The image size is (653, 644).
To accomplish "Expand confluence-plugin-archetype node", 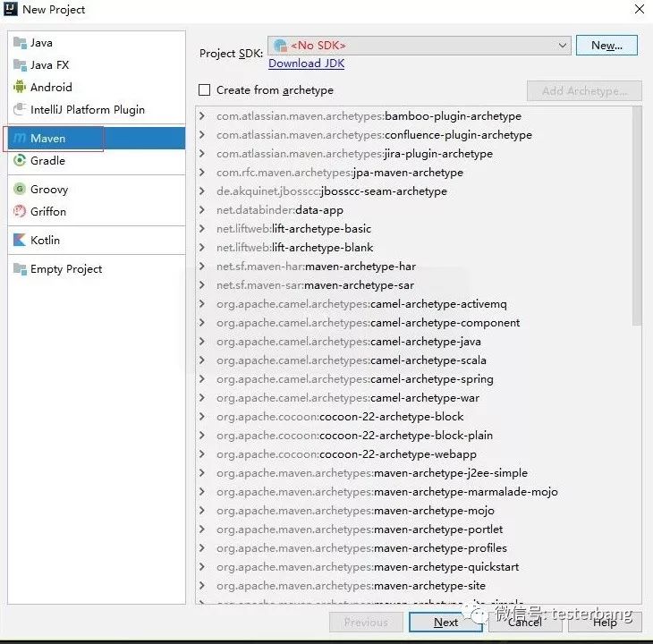I will tap(202, 134).
